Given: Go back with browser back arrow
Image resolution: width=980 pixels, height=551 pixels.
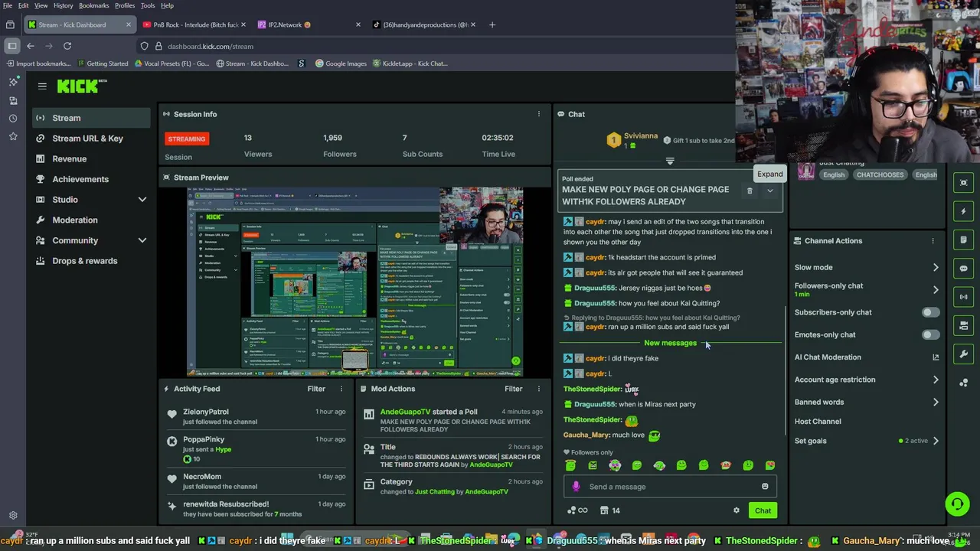Looking at the screenshot, I should (x=31, y=46).
